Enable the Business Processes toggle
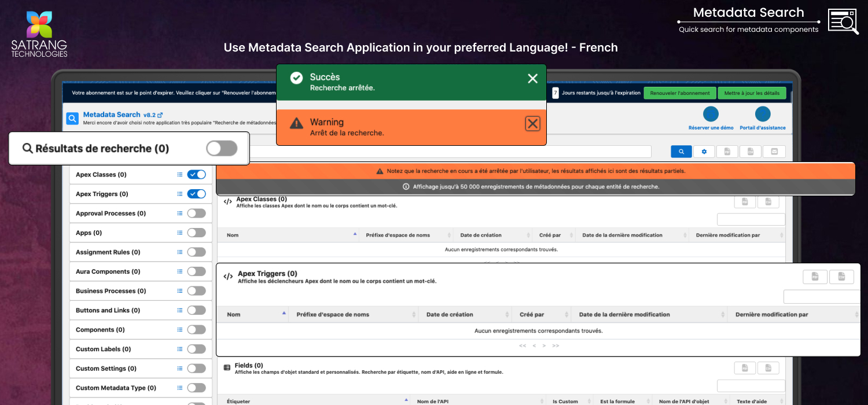The width and height of the screenshot is (868, 405). [197, 291]
